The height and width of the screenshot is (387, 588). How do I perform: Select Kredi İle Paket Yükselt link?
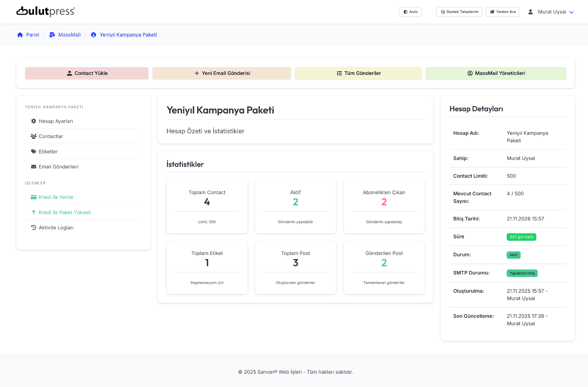pyautogui.click(x=65, y=212)
